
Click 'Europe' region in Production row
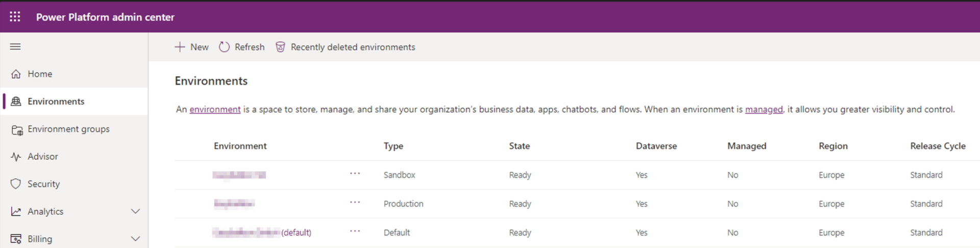831,204
